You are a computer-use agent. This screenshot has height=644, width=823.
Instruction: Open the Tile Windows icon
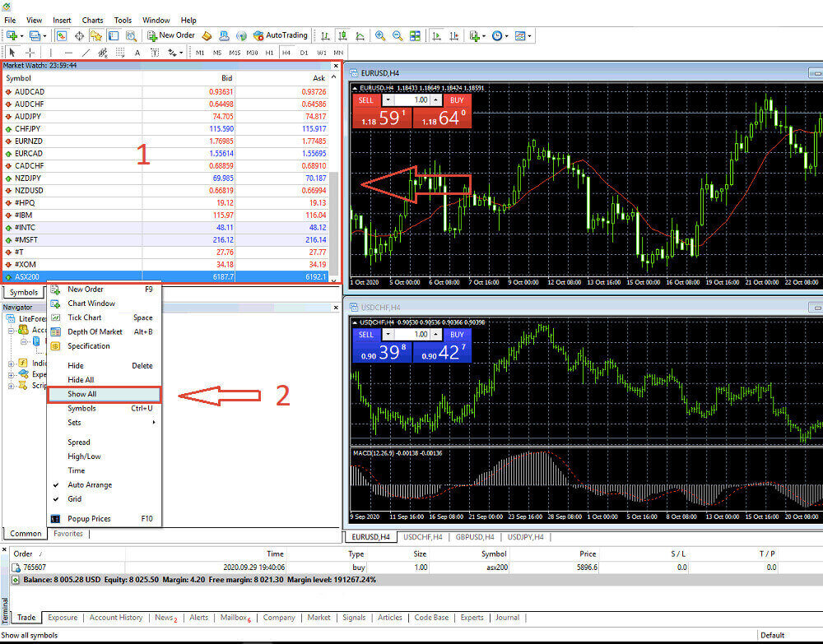[416, 36]
